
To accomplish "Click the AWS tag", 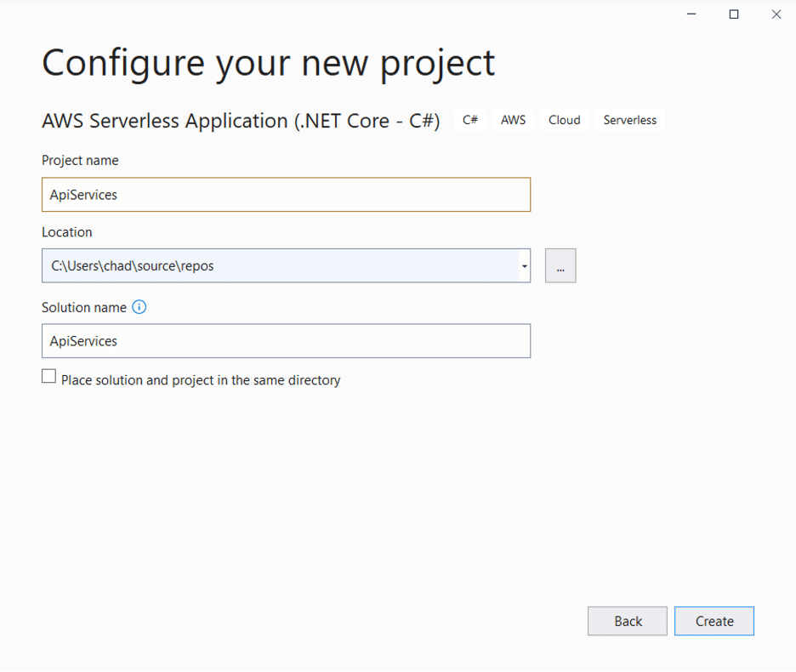I will (514, 120).
